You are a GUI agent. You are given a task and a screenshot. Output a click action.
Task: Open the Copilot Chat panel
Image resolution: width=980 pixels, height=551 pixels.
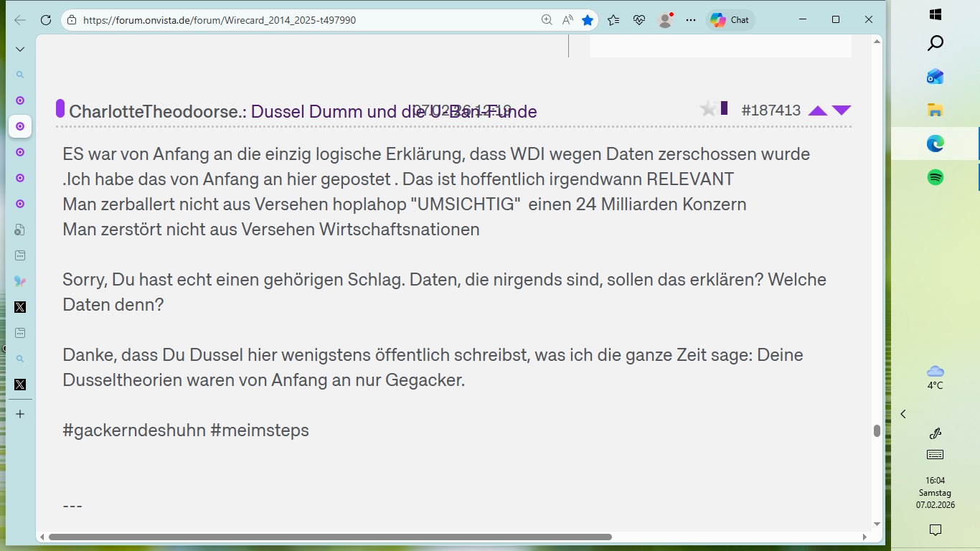click(x=730, y=19)
